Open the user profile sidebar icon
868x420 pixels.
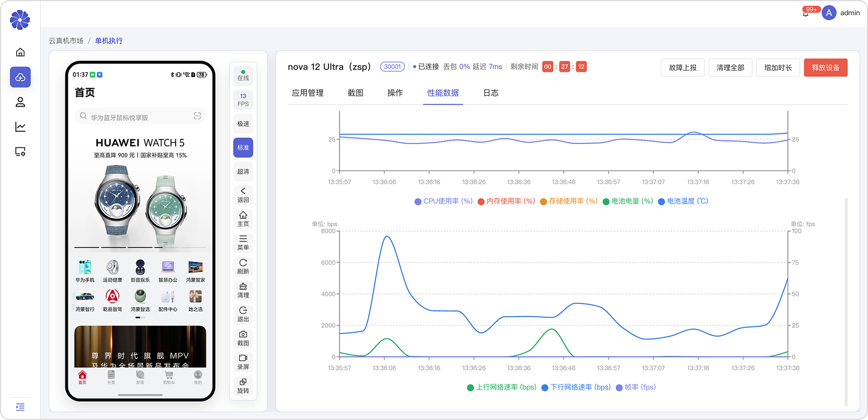click(x=20, y=102)
